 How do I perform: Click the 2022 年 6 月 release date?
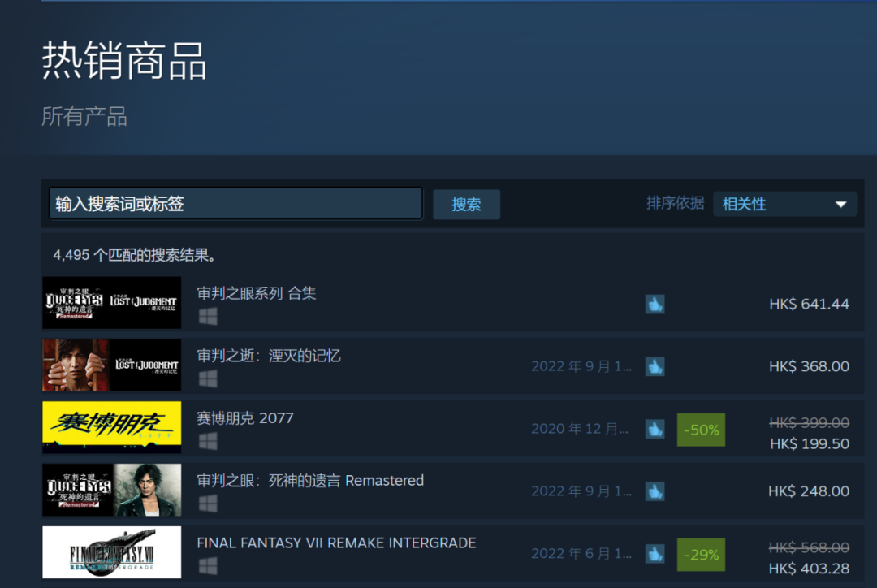pos(581,554)
